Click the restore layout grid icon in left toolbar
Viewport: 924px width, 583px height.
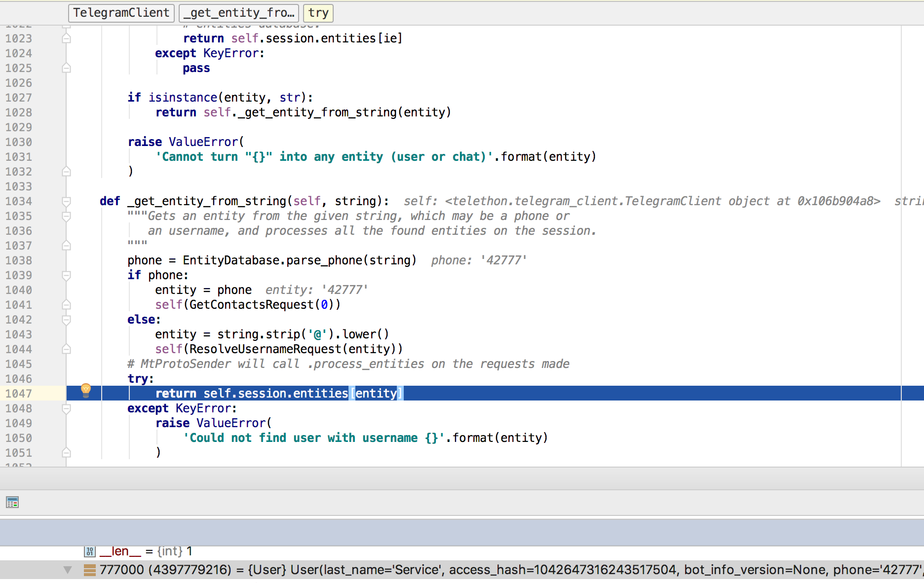point(12,502)
